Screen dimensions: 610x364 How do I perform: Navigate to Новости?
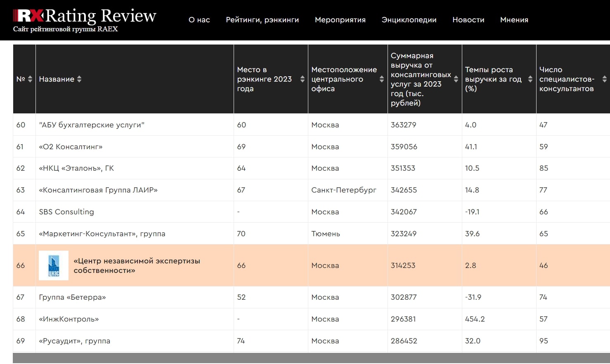tap(468, 20)
